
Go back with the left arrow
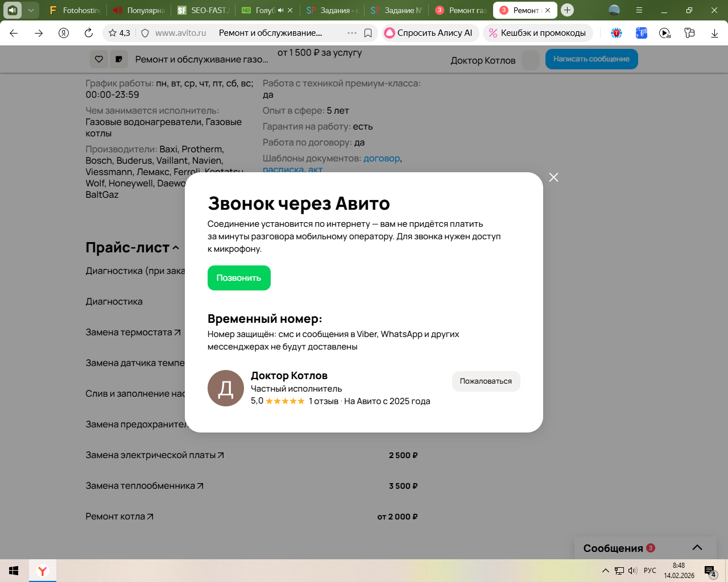coord(14,33)
